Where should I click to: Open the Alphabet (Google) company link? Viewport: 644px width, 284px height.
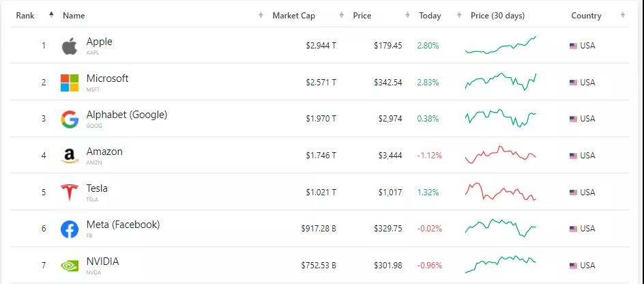click(126, 115)
